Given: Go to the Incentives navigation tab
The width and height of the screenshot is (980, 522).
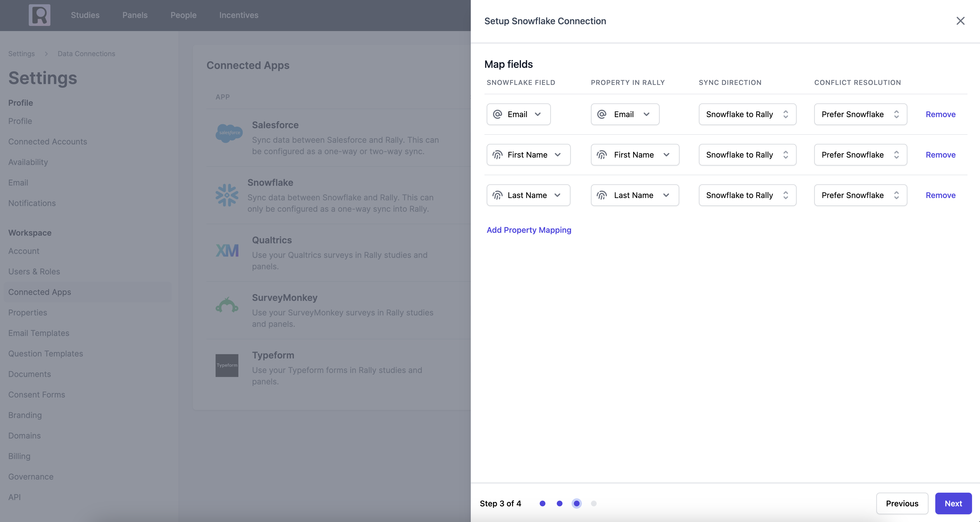Looking at the screenshot, I should click(x=239, y=15).
